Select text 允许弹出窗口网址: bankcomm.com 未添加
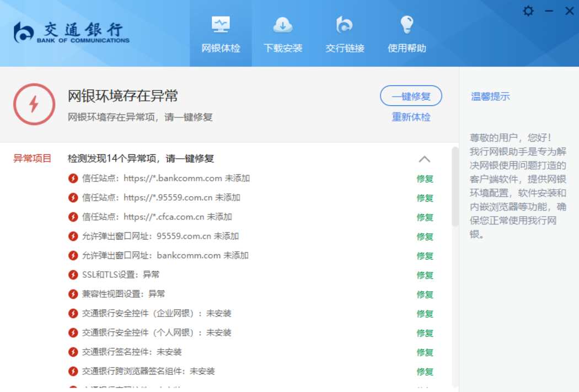Screen dimensions: 579x392 pyautogui.click(x=165, y=255)
